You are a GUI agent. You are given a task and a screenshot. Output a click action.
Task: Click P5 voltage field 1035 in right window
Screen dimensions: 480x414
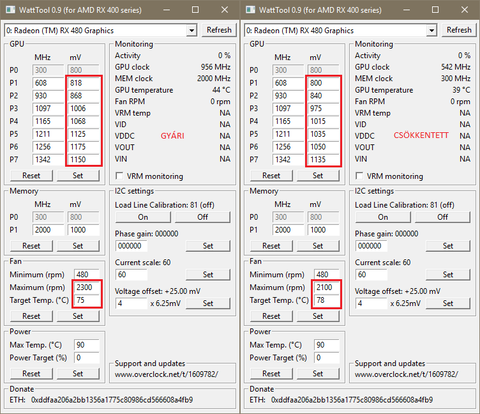tap(324, 134)
